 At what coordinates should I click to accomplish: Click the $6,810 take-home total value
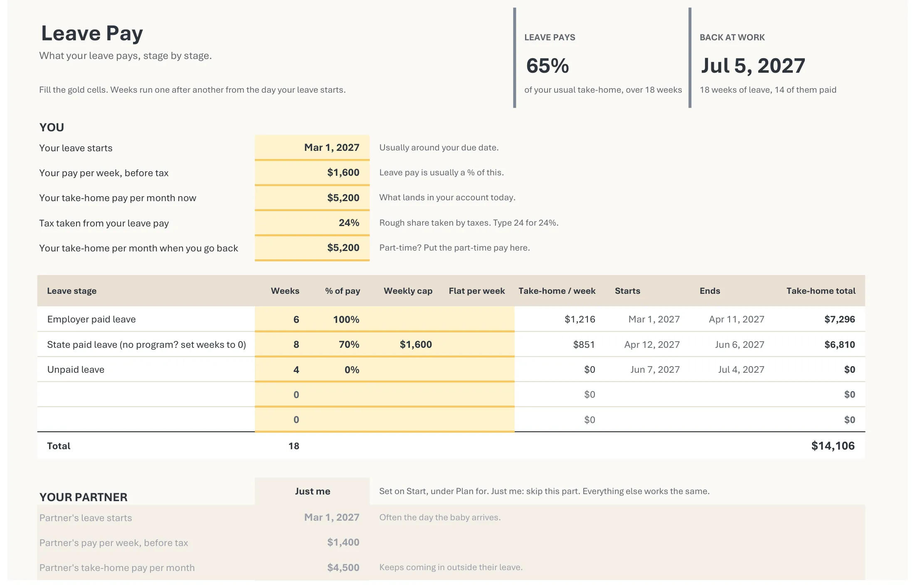click(839, 344)
